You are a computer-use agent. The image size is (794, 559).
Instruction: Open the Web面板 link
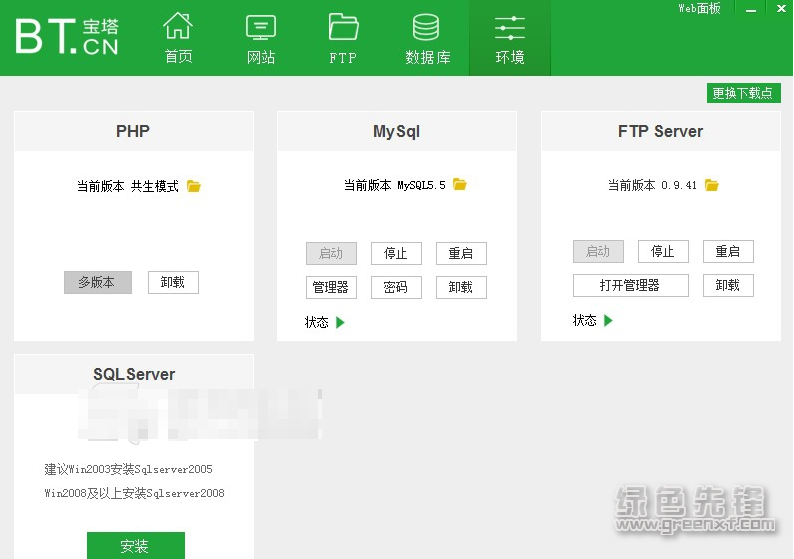coord(699,8)
